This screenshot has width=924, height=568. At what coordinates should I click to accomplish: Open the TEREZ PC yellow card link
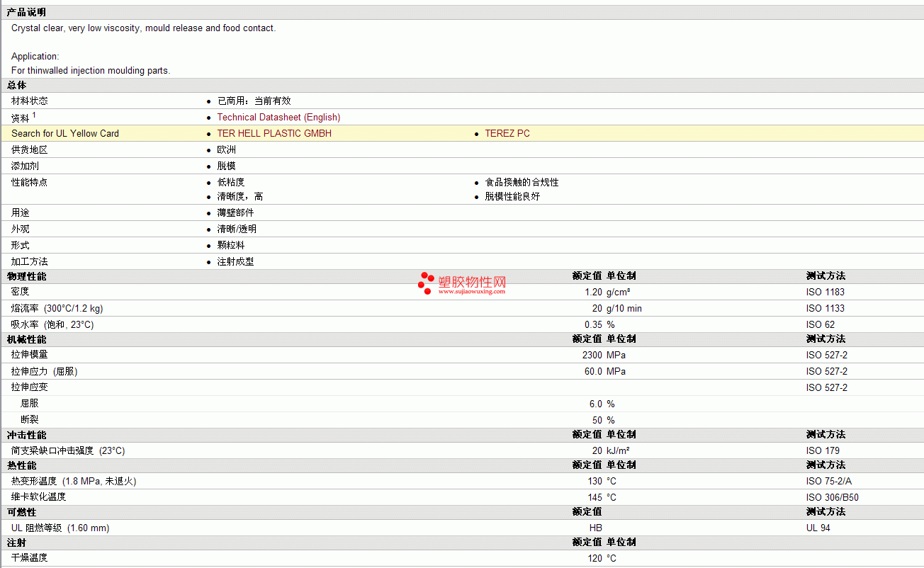click(507, 133)
